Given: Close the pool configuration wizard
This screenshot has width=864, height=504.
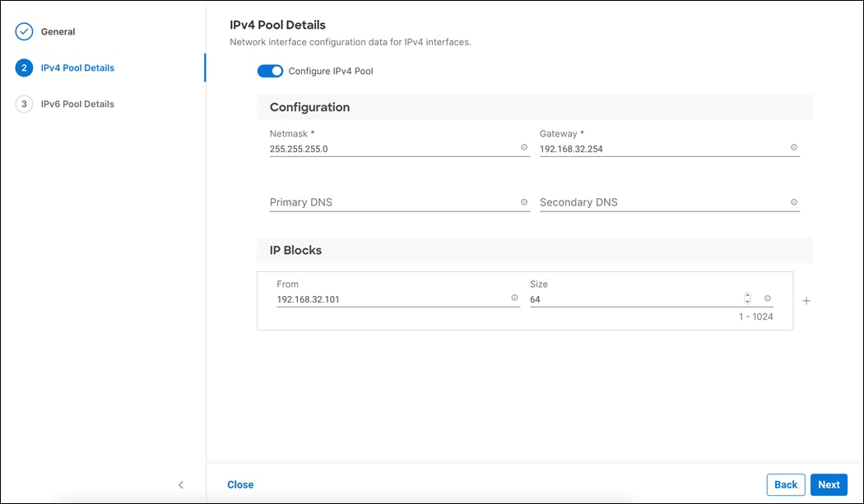Looking at the screenshot, I should coord(240,484).
